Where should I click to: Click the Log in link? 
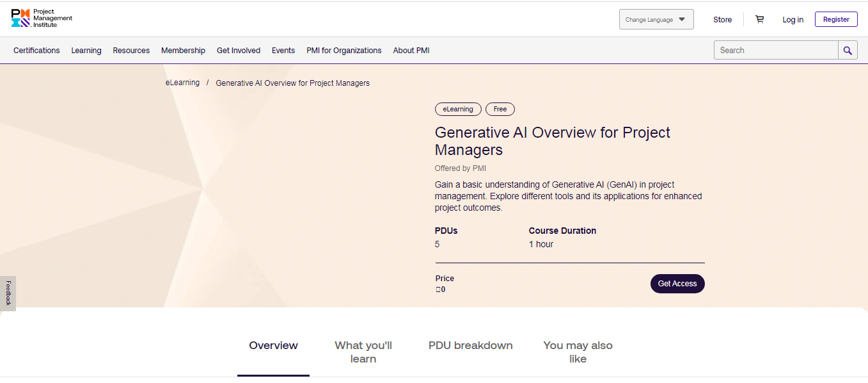pos(793,19)
